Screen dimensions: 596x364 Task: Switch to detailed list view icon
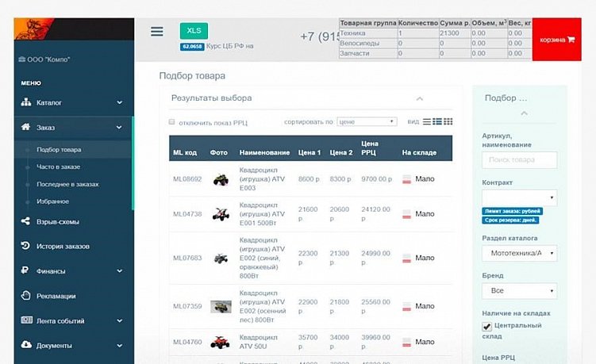(x=437, y=121)
